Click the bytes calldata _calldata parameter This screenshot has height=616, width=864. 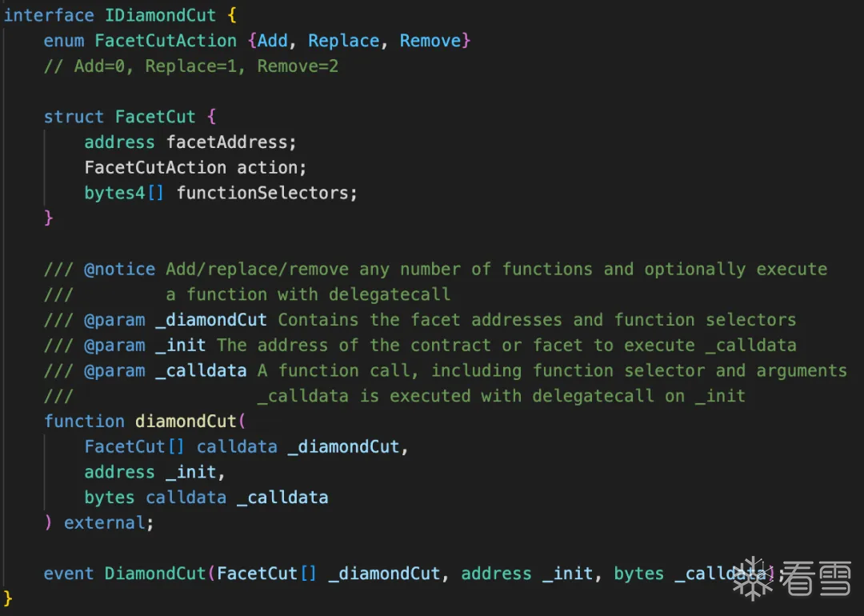click(206, 497)
